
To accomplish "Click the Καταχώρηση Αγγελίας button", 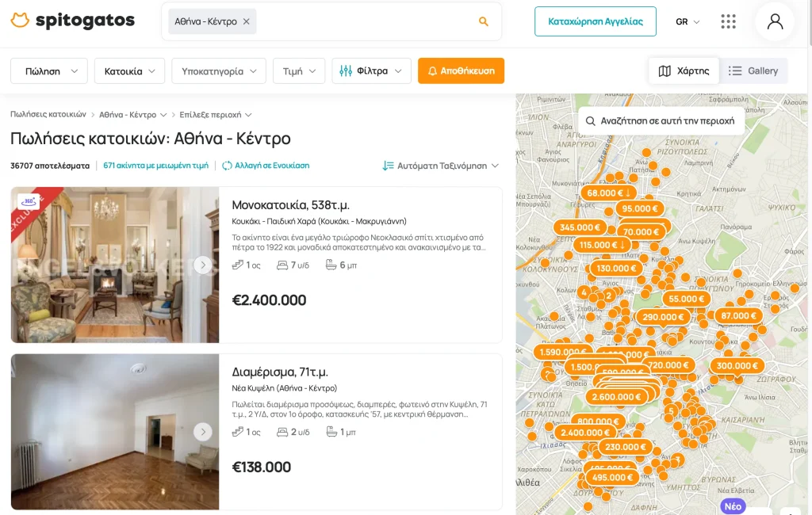I will pos(596,21).
